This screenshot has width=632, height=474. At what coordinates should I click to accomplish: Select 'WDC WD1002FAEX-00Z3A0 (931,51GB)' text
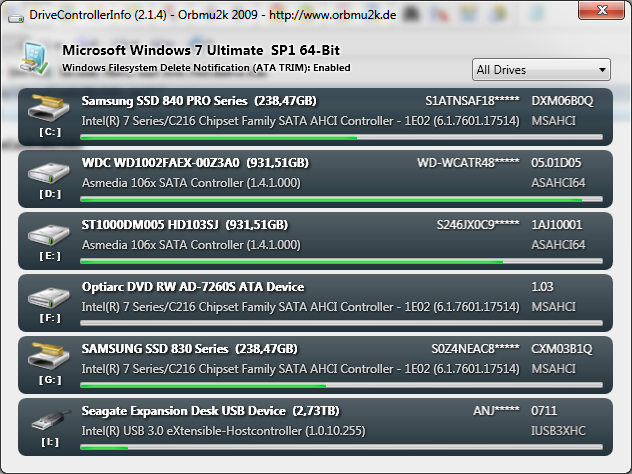click(195, 163)
